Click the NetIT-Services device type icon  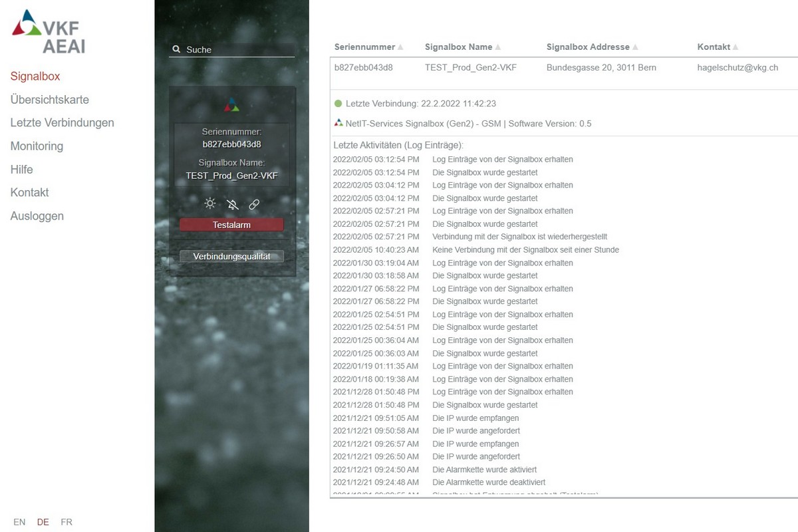[x=339, y=123]
